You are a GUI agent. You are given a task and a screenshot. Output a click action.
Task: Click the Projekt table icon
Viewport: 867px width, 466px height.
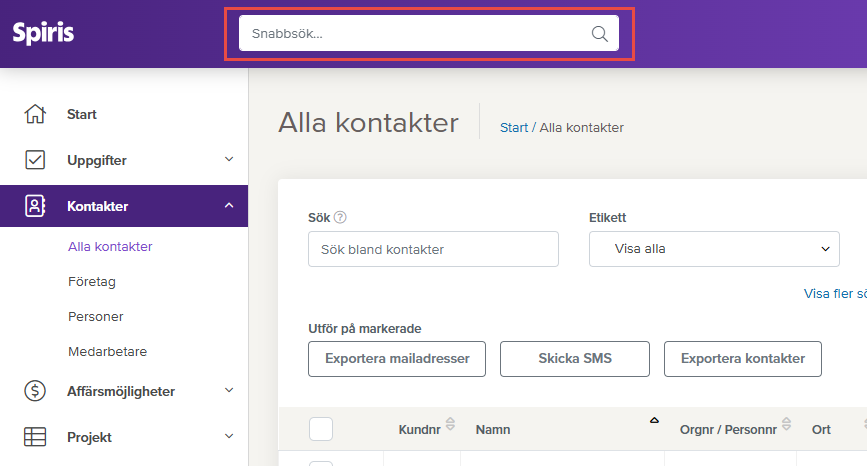click(x=35, y=437)
